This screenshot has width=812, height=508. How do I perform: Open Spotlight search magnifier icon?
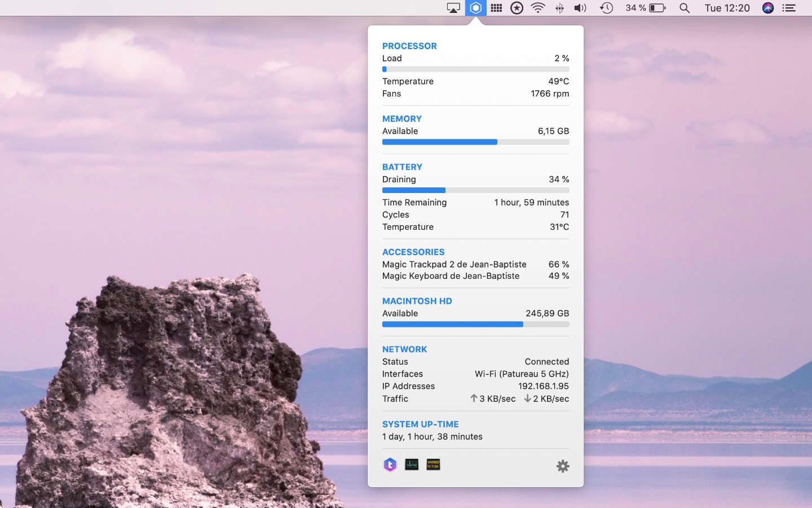[x=685, y=8]
